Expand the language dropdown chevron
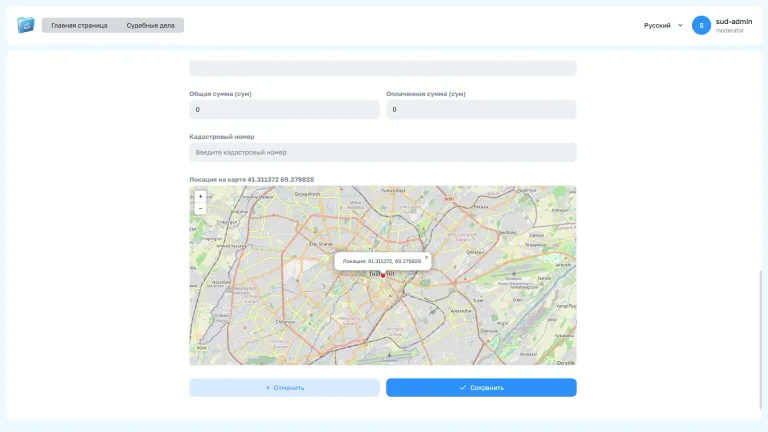Image resolution: width=768 pixels, height=432 pixels. coord(680,25)
